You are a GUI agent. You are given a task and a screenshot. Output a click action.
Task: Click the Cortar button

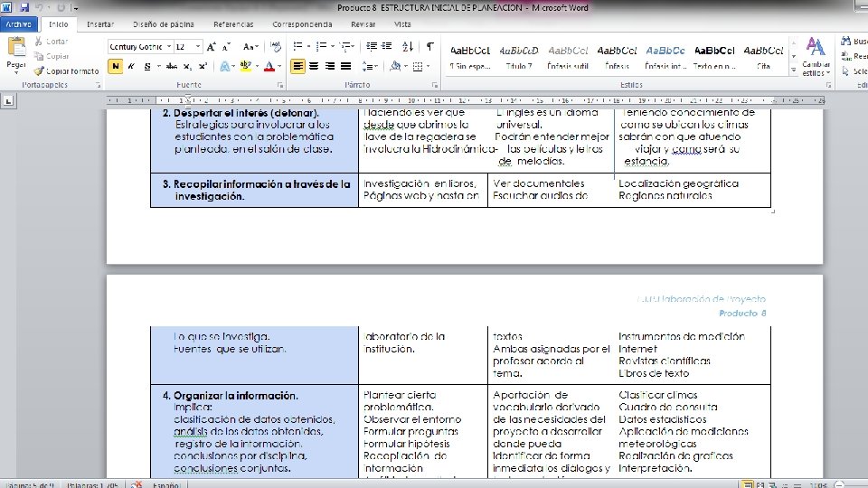click(x=51, y=42)
